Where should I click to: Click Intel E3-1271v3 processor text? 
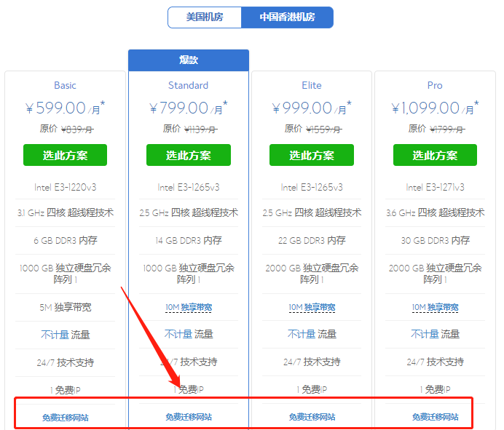(x=436, y=187)
